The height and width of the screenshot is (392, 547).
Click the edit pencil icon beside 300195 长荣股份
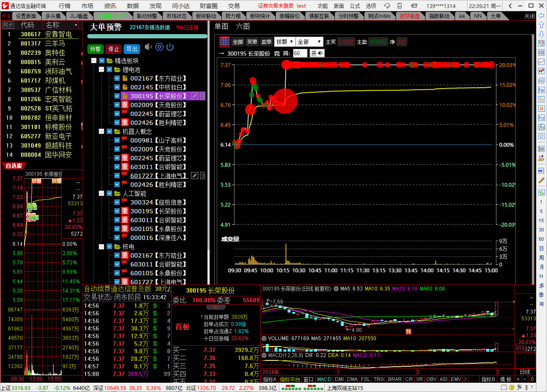point(194,96)
